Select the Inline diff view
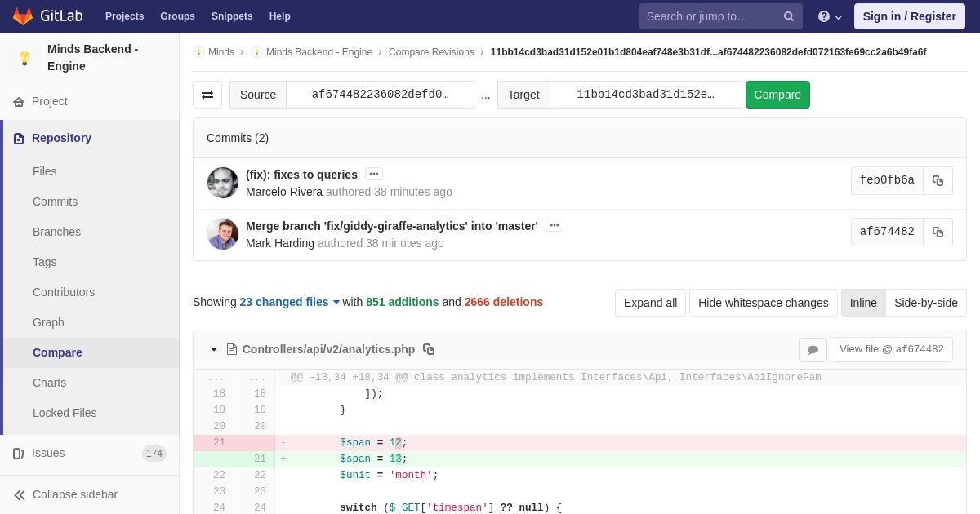 [863, 303]
